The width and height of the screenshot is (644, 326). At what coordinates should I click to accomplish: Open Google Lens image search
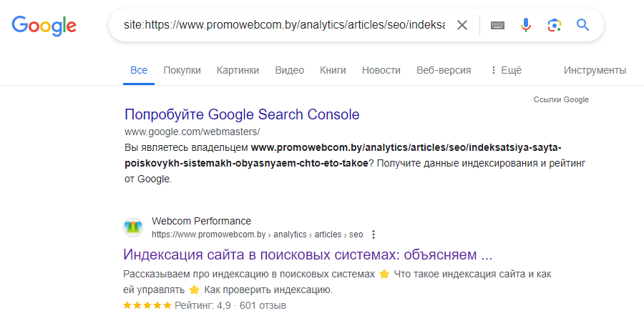point(555,25)
